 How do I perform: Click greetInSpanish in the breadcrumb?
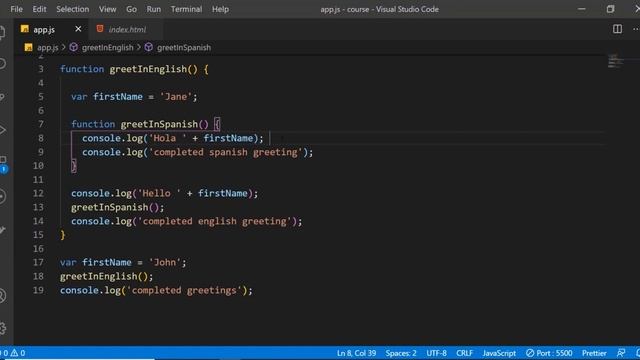click(x=184, y=47)
